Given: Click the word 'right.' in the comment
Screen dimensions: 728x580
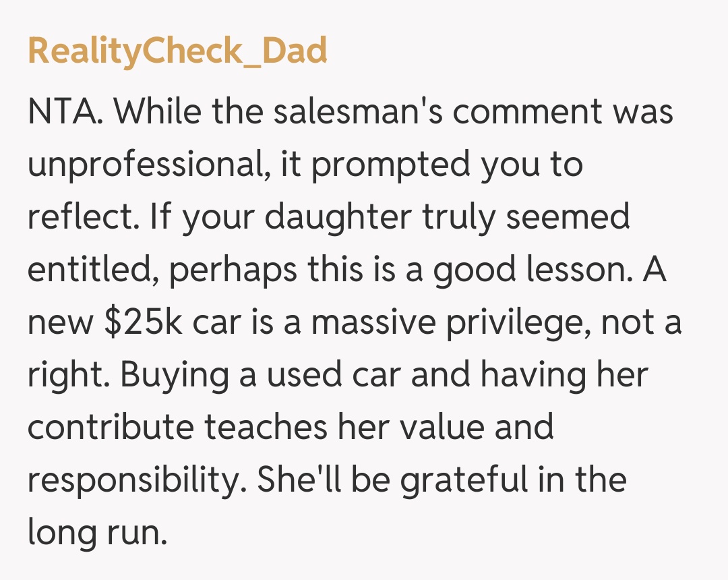Looking at the screenshot, I should click(66, 376).
